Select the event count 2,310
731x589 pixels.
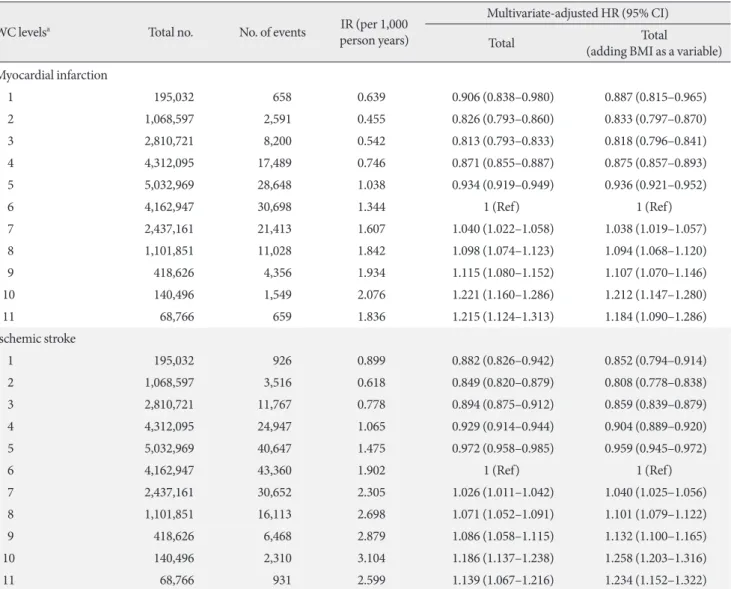277,558
